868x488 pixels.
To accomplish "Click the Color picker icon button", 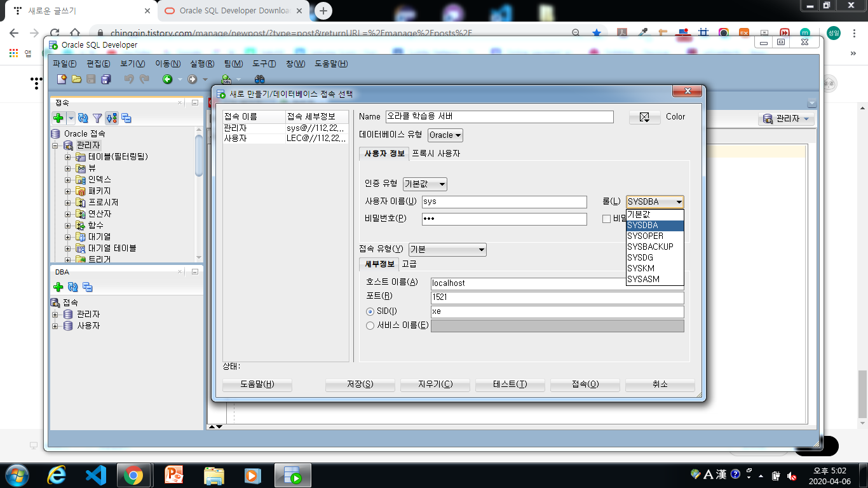I will point(645,118).
